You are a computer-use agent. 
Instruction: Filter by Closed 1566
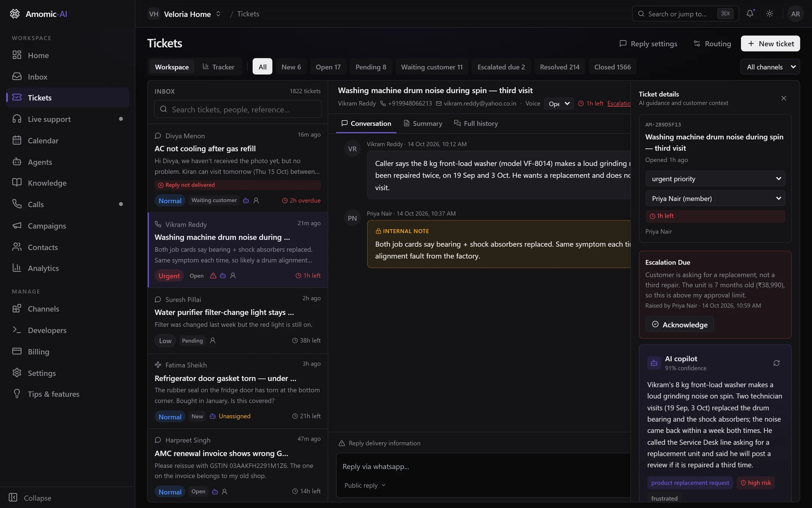point(612,67)
